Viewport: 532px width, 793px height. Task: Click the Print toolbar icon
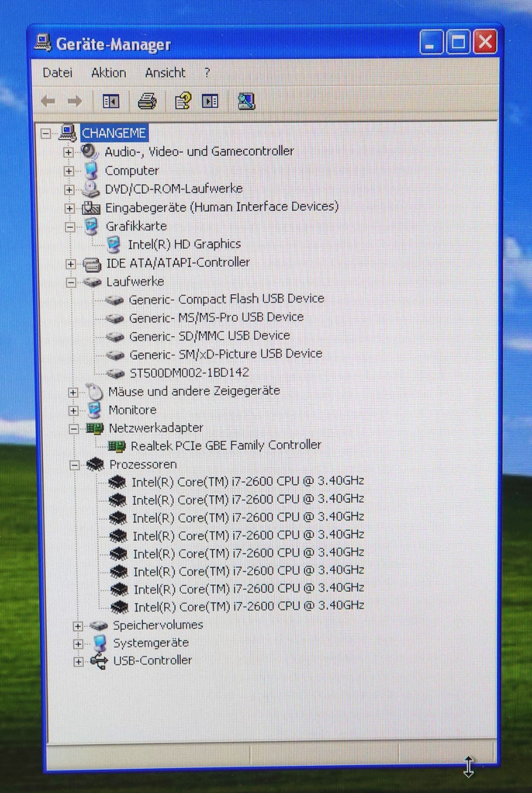(147, 101)
